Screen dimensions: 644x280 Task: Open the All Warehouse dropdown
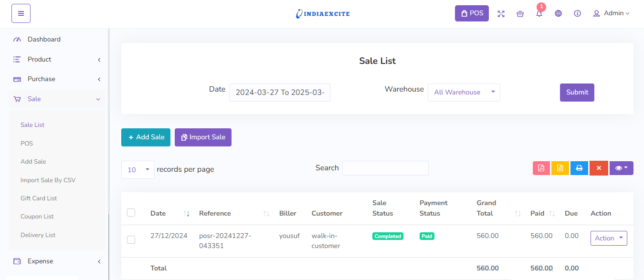pyautogui.click(x=464, y=93)
